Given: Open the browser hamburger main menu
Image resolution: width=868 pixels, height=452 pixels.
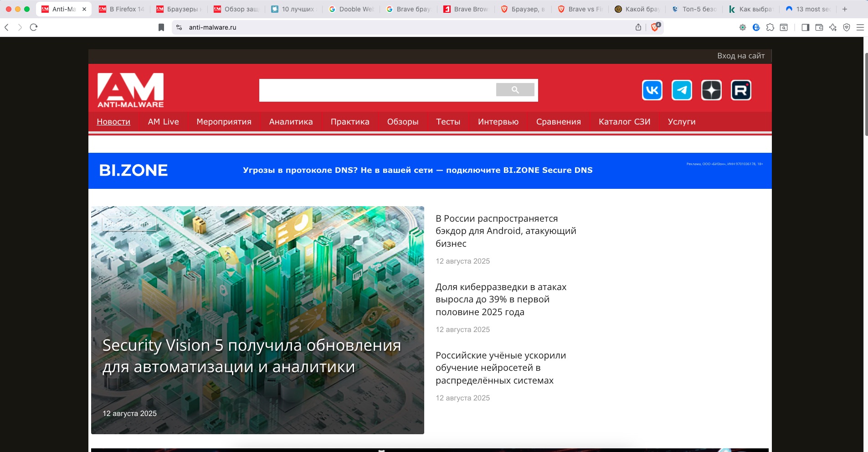Looking at the screenshot, I should 860,27.
